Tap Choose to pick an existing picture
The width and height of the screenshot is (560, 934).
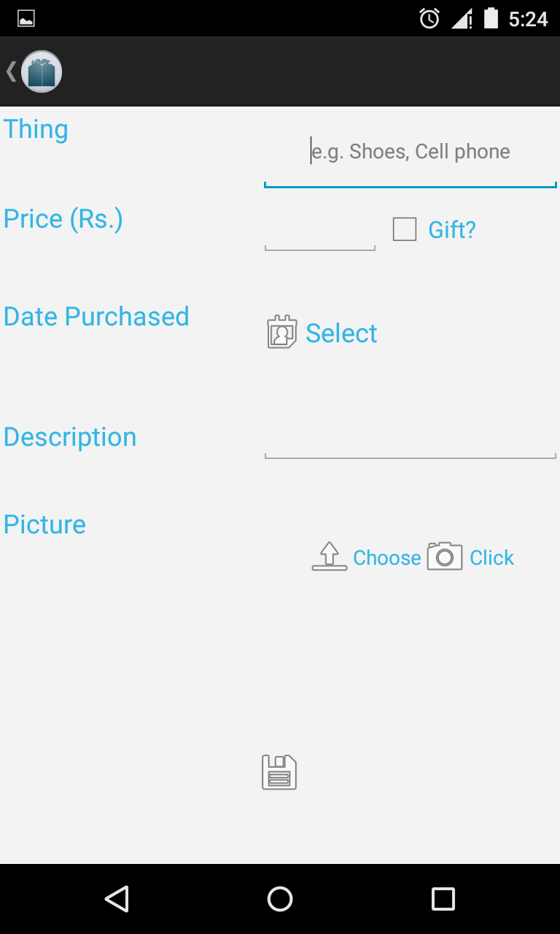(387, 557)
